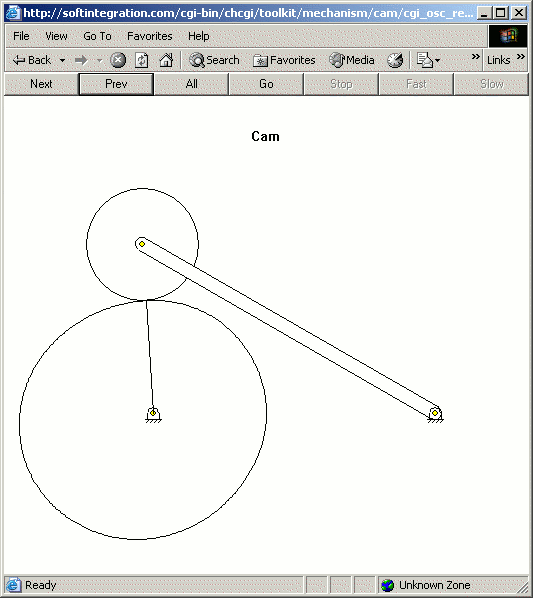Click the Back arrow icon

(x=19, y=60)
